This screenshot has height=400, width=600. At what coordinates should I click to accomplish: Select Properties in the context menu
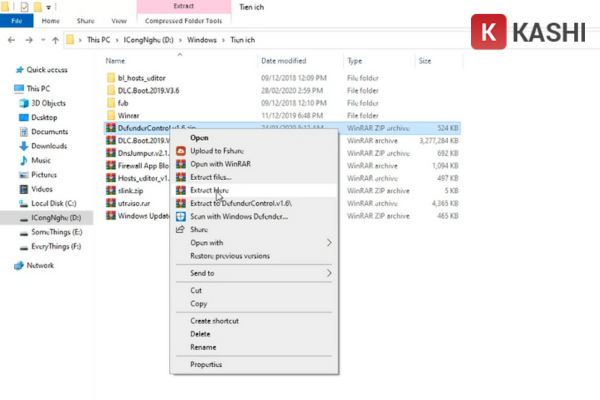pos(205,365)
